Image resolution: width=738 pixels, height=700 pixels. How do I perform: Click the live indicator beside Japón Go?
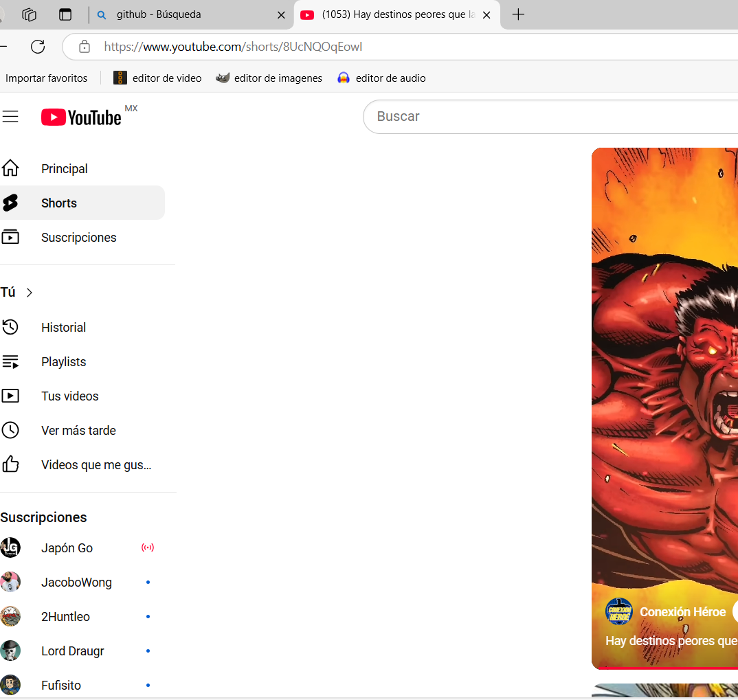[x=148, y=547]
